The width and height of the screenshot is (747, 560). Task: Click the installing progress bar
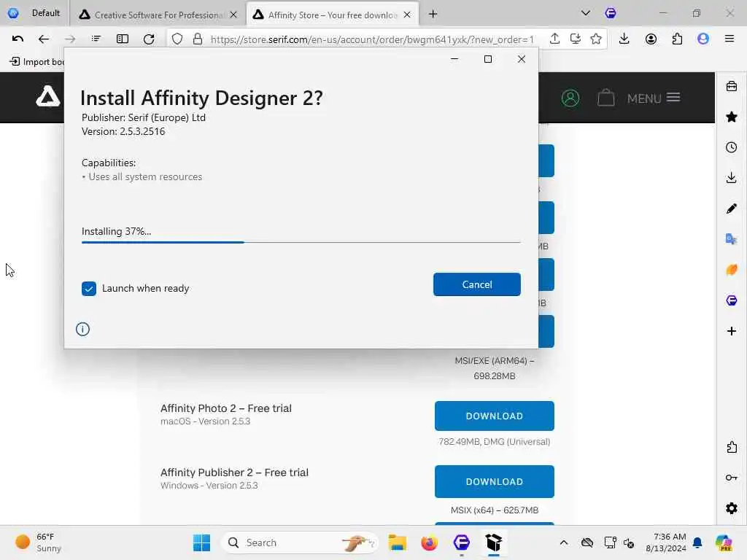pyautogui.click(x=301, y=242)
